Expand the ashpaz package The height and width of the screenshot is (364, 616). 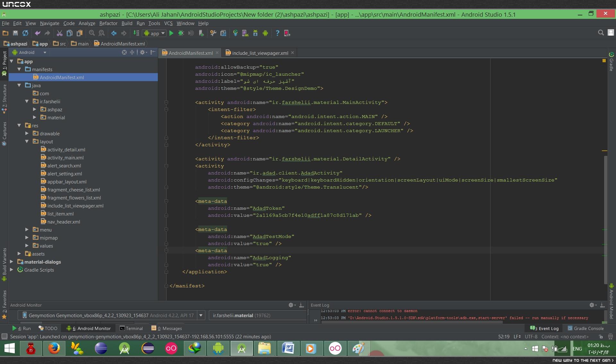[x=35, y=109]
